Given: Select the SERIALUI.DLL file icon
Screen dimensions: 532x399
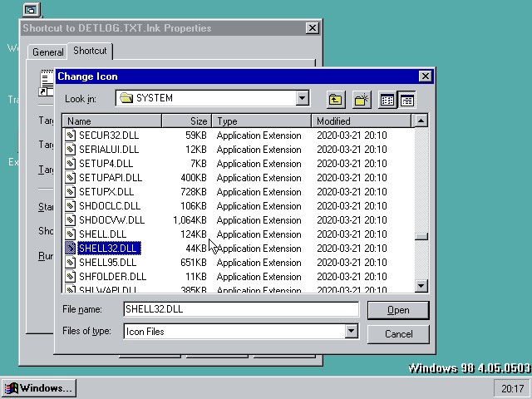Looking at the screenshot, I should click(71, 150).
